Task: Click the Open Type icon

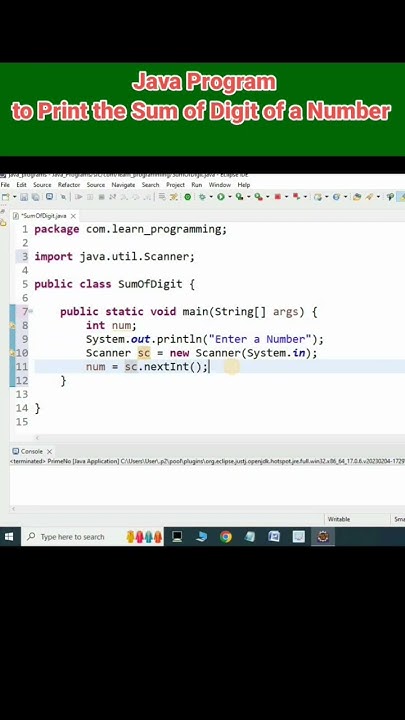Action: click(x=357, y=197)
